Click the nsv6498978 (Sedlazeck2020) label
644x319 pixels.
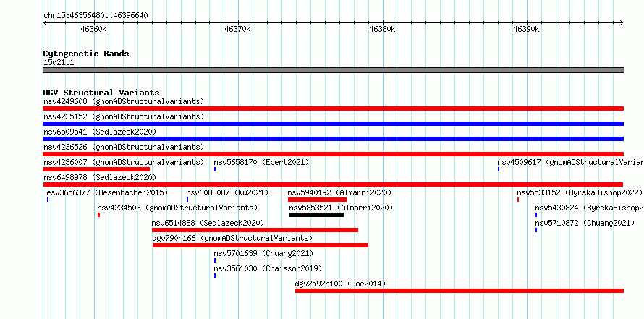[x=100, y=177]
